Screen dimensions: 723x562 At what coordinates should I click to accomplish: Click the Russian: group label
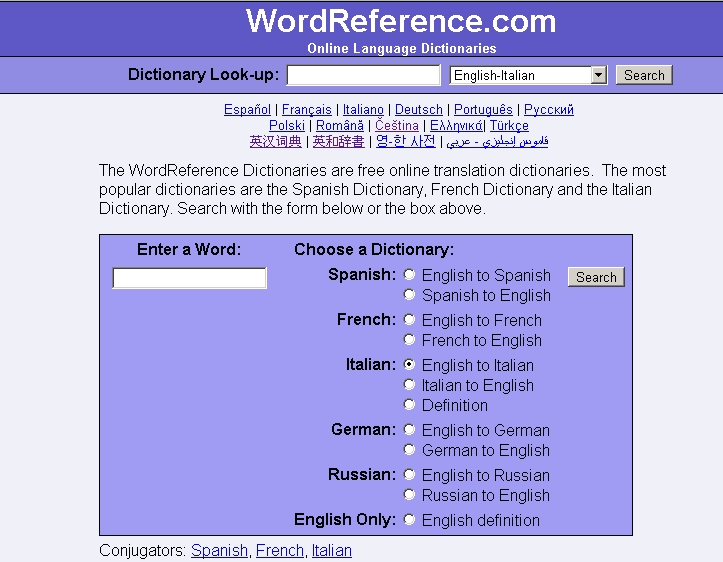362,474
